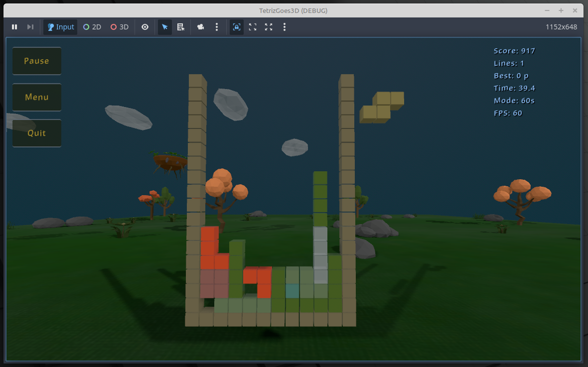Viewport: 588px width, 367px height.
Task: Select the node picker arrow tool
Action: click(164, 27)
